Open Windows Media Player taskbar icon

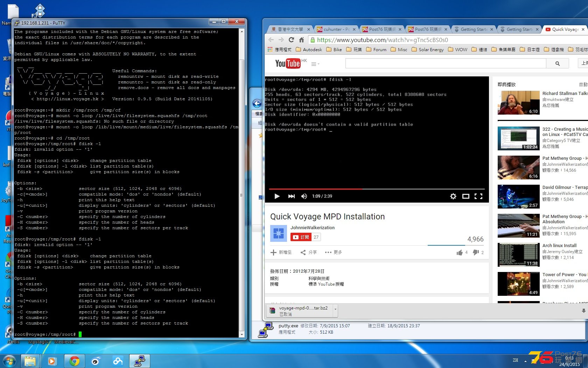click(x=52, y=361)
